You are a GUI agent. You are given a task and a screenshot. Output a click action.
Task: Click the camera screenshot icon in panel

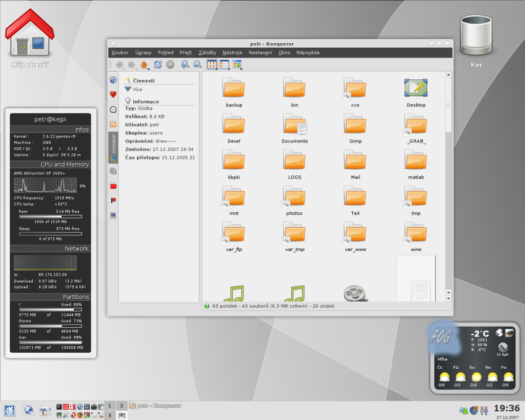click(94, 407)
